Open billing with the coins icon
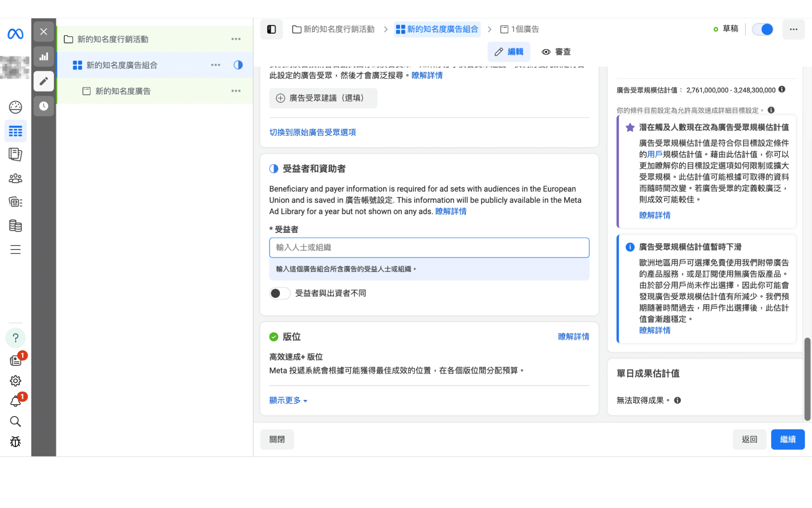This screenshot has height=508, width=812. (15, 226)
